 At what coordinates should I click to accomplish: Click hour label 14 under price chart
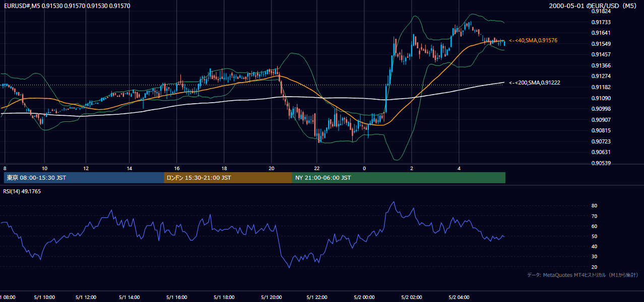click(130, 168)
